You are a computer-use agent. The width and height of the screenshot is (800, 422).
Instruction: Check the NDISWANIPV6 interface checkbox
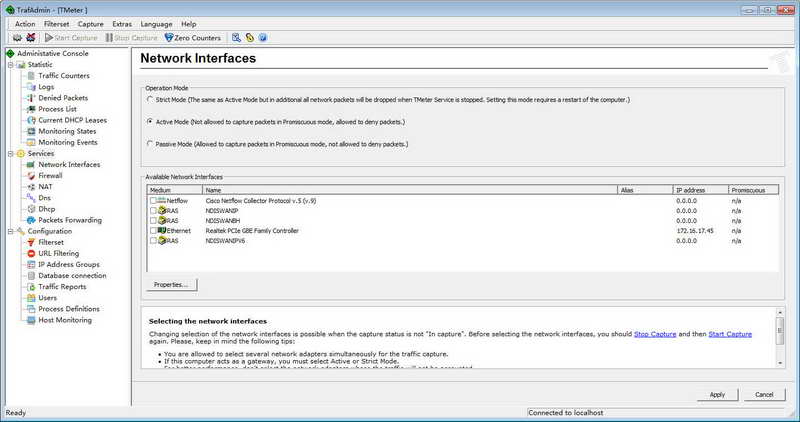(x=153, y=241)
